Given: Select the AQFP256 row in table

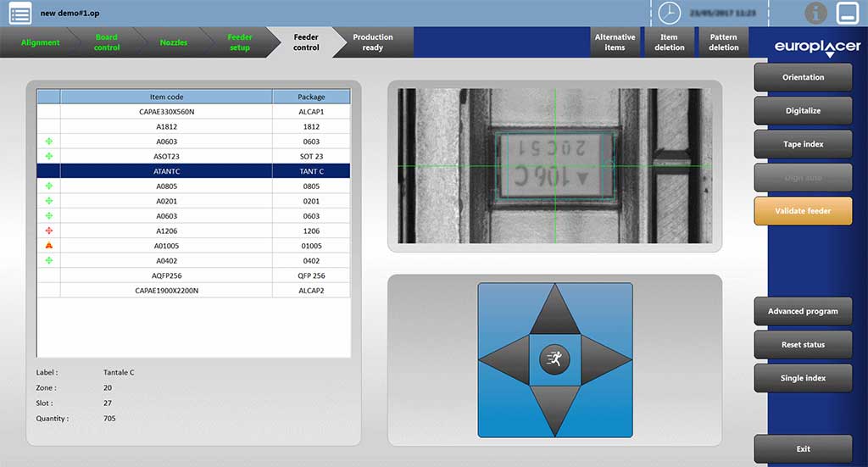Looking at the screenshot, I should click(166, 275).
